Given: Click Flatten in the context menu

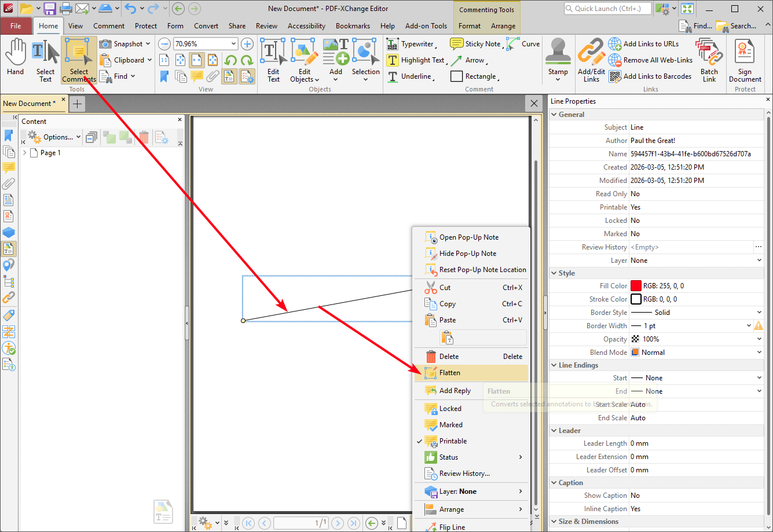Looking at the screenshot, I should click(450, 373).
